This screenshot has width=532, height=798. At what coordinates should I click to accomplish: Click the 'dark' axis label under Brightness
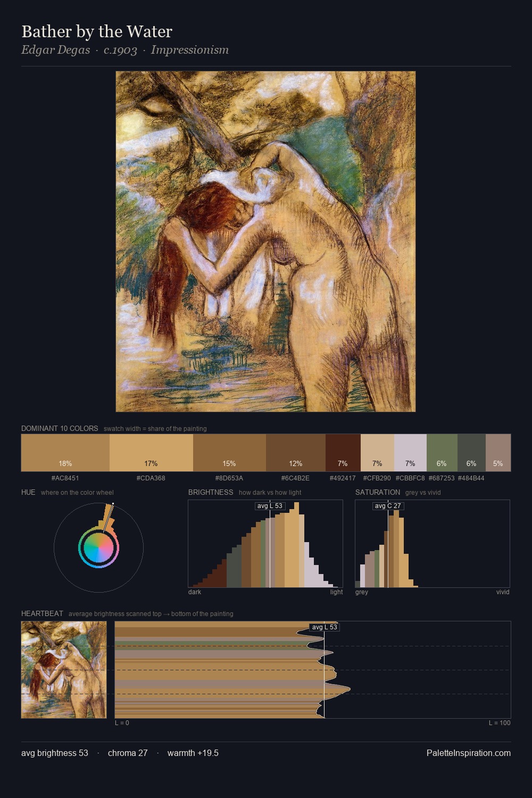tap(195, 592)
